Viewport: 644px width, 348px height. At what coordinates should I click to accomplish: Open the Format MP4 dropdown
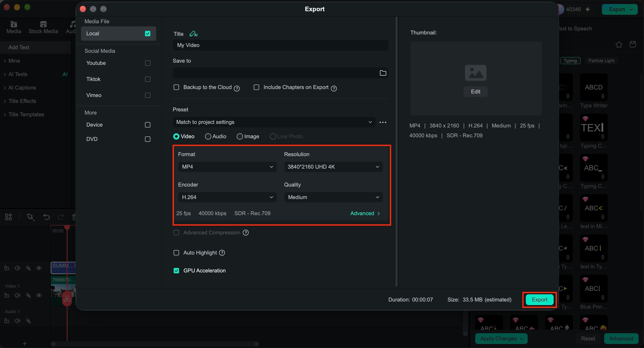[227, 167]
